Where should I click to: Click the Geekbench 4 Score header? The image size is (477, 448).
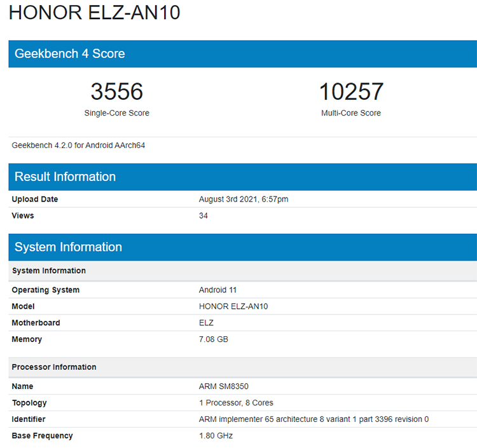point(243,54)
